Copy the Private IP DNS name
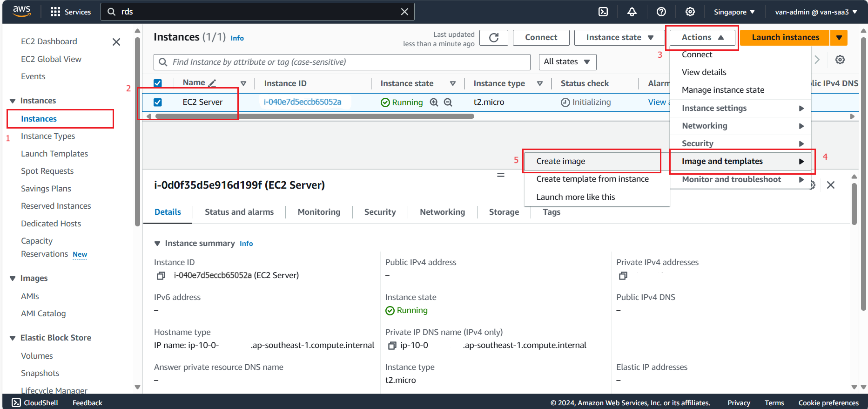The image size is (868, 409). (392, 346)
